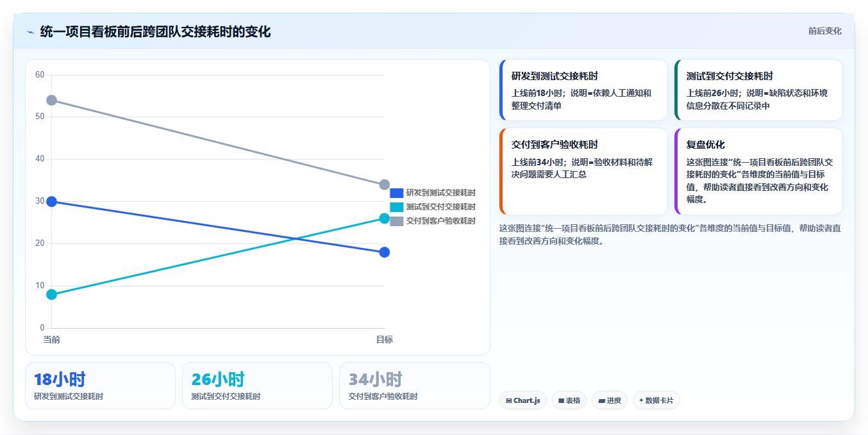Click the y-axis value 60

point(40,75)
